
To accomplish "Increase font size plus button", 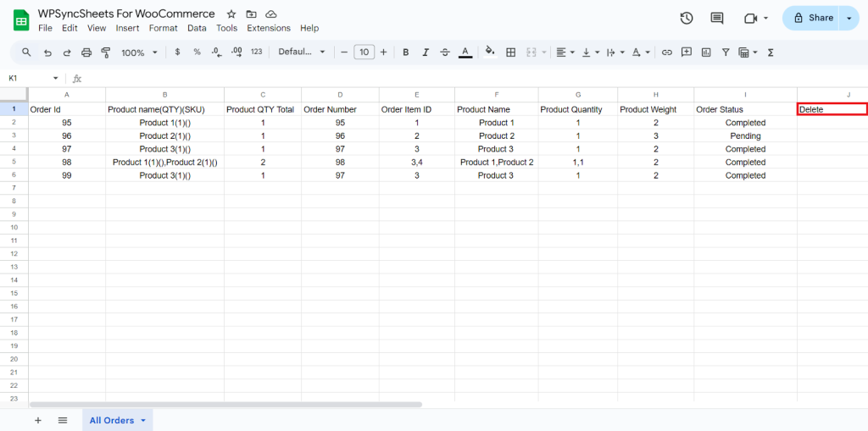I will click(383, 52).
